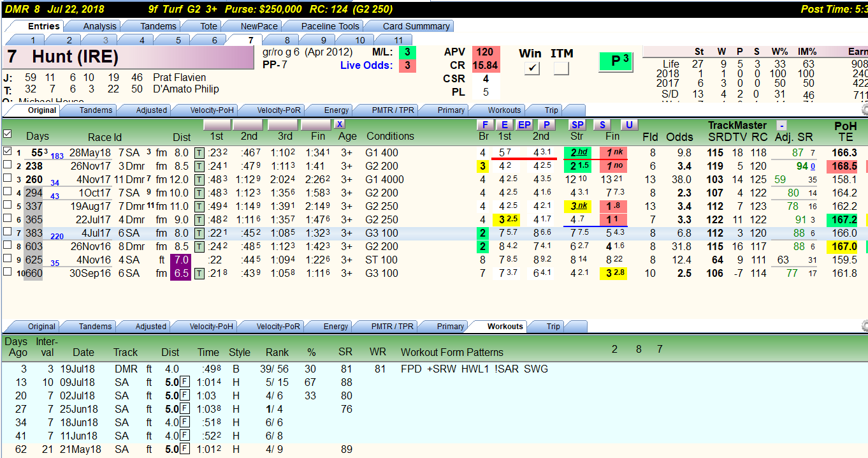Click the purple 7.0 distance cell

(x=180, y=260)
